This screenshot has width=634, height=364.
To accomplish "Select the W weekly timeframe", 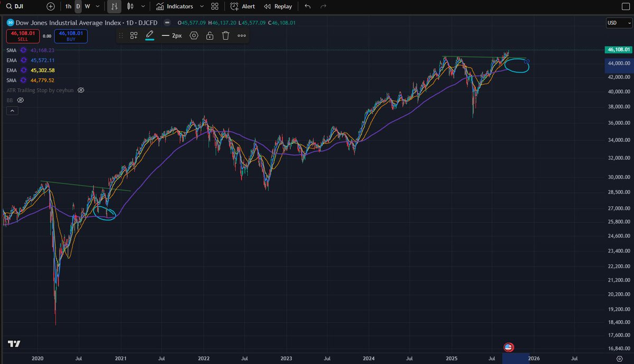I will coord(87,6).
